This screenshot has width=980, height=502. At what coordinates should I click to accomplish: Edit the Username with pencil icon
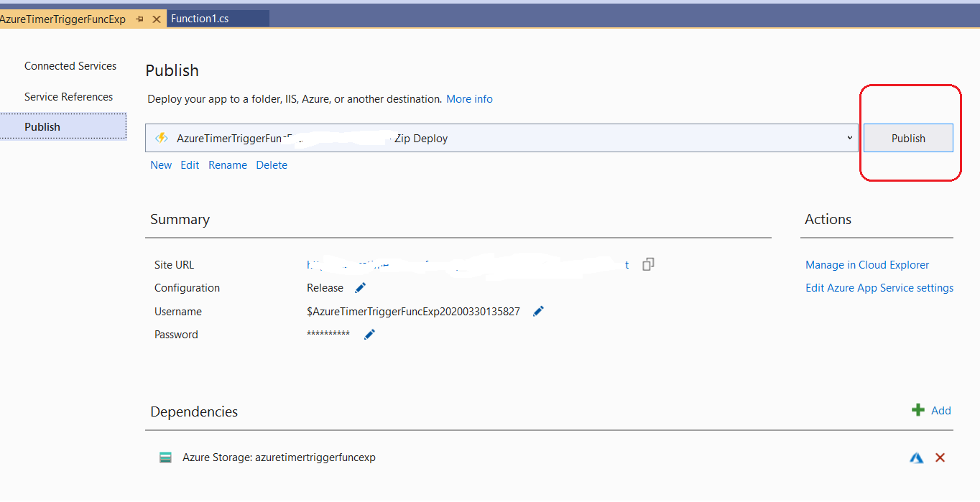[x=538, y=311]
